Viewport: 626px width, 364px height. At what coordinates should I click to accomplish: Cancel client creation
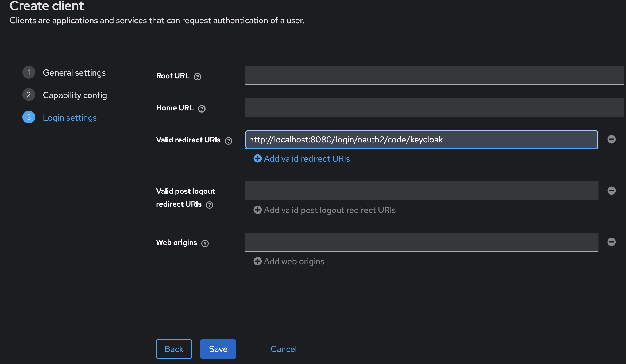283,349
